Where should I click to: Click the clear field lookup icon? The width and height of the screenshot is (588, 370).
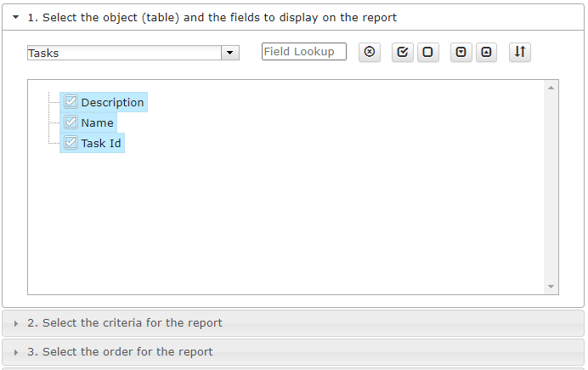pos(370,52)
